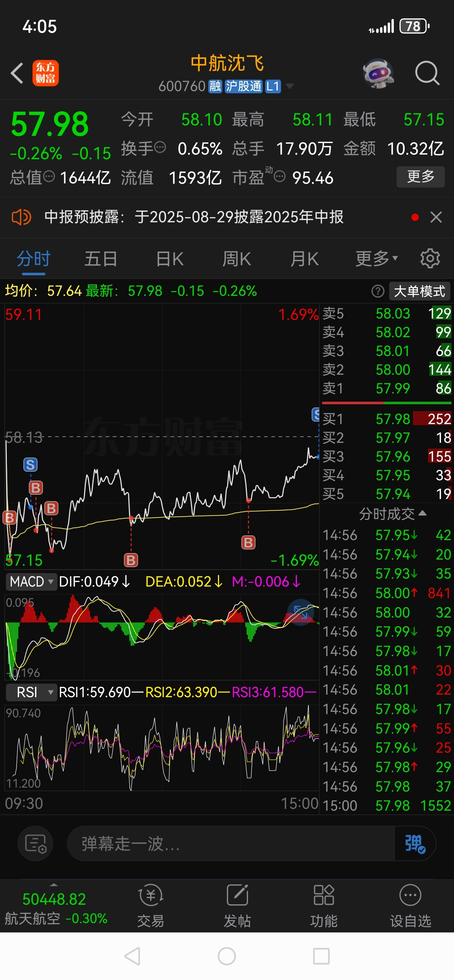Tap the fullscreen expand icon on MACD chart
The height and width of the screenshot is (980, 454).
(x=301, y=612)
